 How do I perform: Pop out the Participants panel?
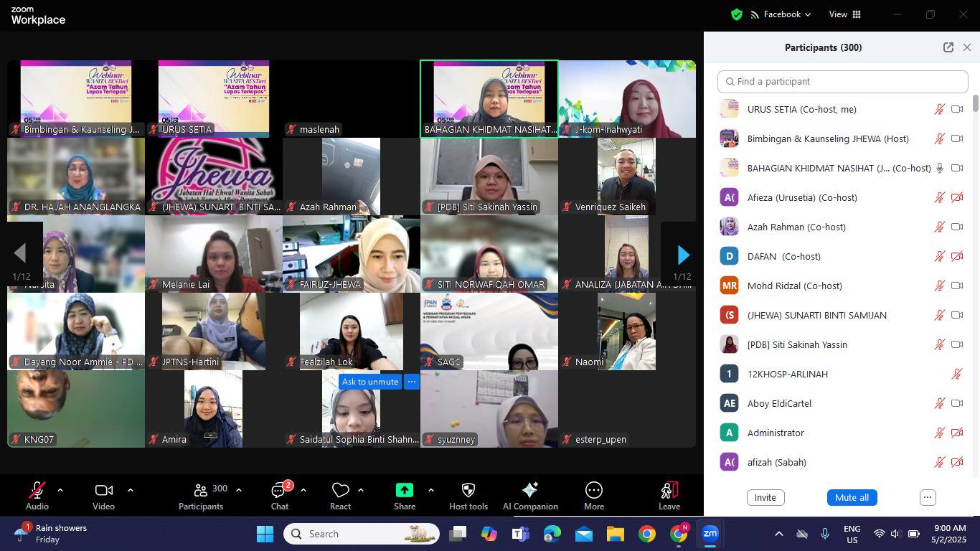tap(948, 47)
